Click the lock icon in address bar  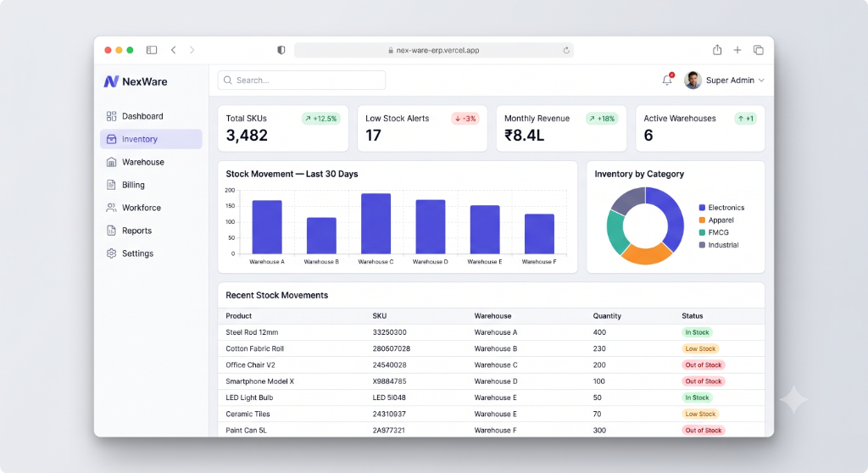pos(391,50)
